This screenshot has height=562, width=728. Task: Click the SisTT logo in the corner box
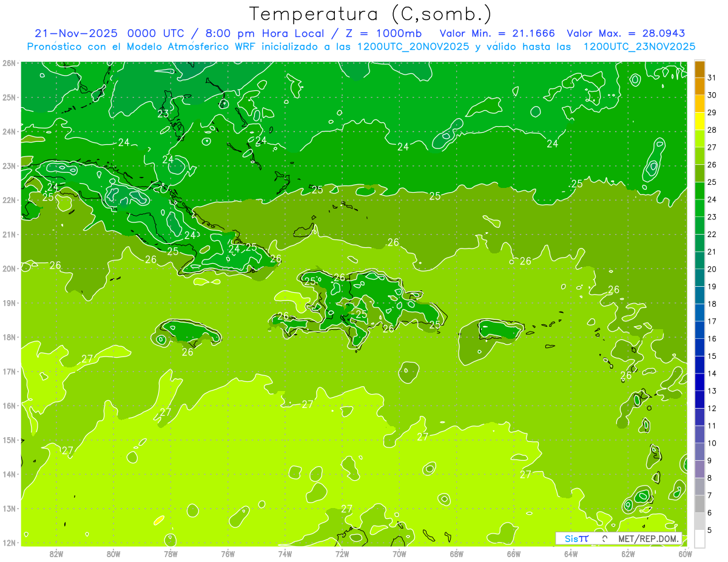point(576,538)
